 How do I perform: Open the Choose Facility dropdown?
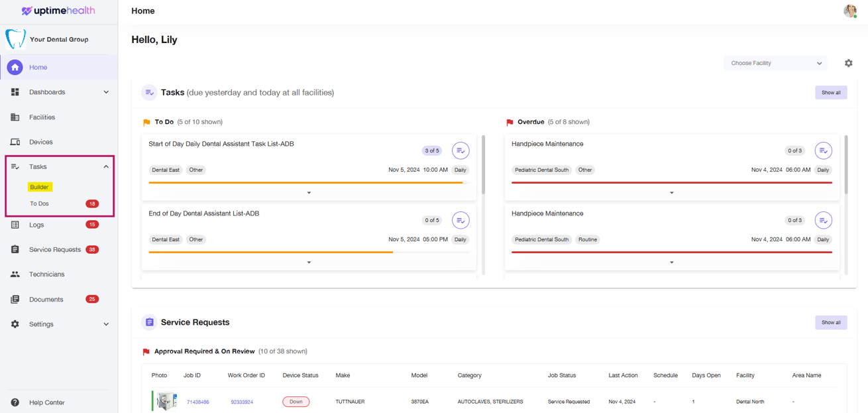(x=775, y=63)
